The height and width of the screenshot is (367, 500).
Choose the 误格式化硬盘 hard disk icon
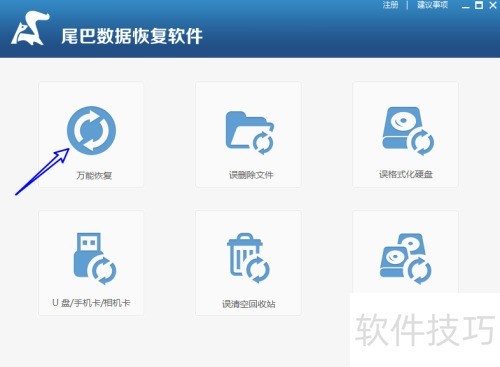click(408, 131)
